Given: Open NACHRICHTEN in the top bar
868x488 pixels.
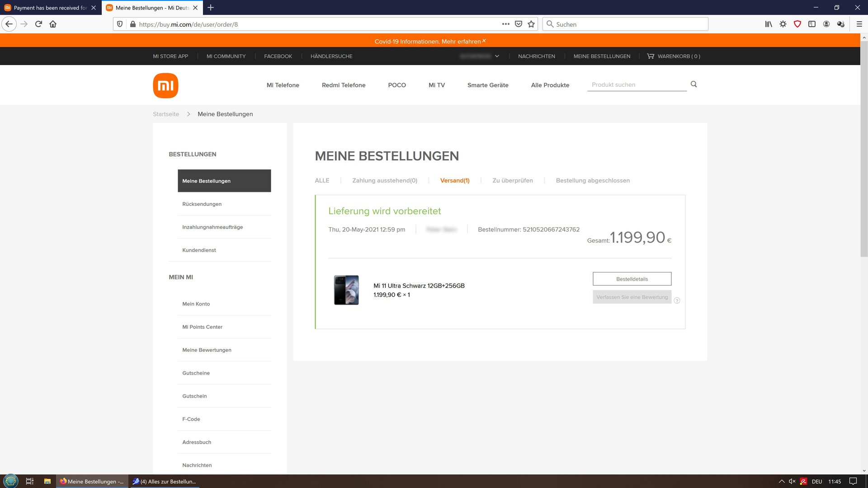Looking at the screenshot, I should coord(537,56).
